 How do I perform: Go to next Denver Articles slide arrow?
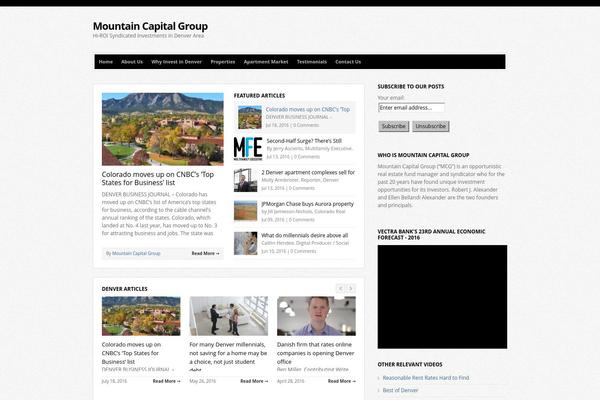(351, 288)
